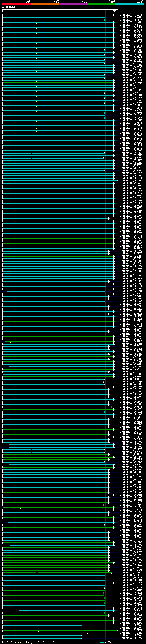Click hit label UniRef100_A9ZT76

(131, 254)
